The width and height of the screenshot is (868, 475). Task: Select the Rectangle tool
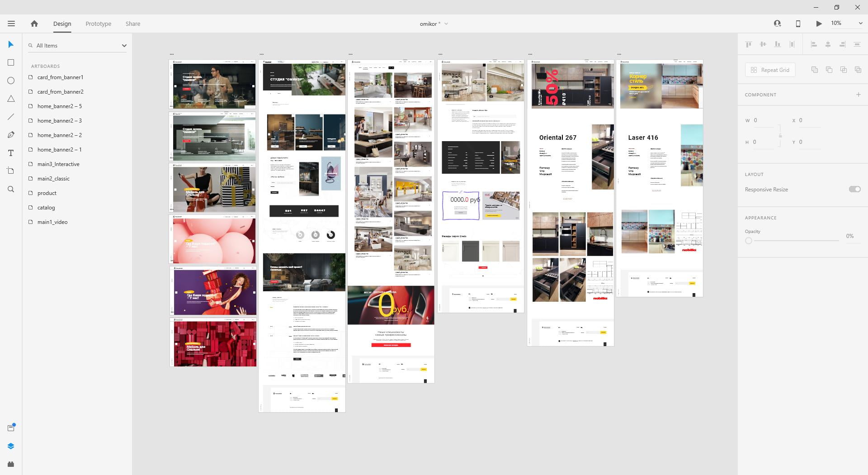coord(11,62)
